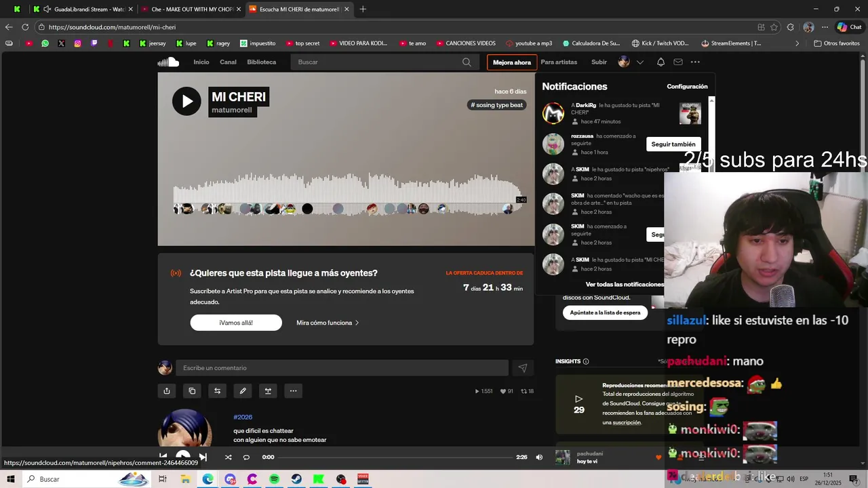Image resolution: width=868 pixels, height=488 pixels.
Task: Click ¡Vamos allá! button
Action: (x=236, y=323)
